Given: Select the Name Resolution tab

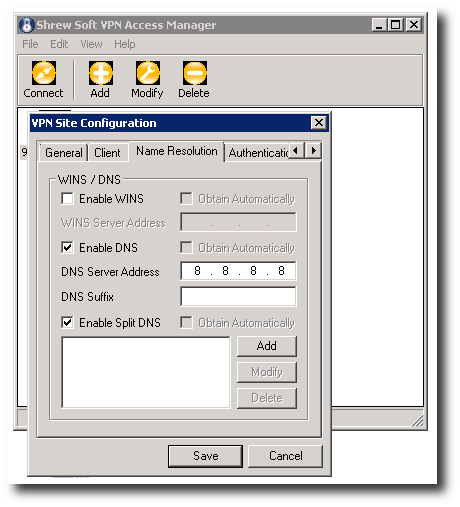Looking at the screenshot, I should click(x=177, y=151).
